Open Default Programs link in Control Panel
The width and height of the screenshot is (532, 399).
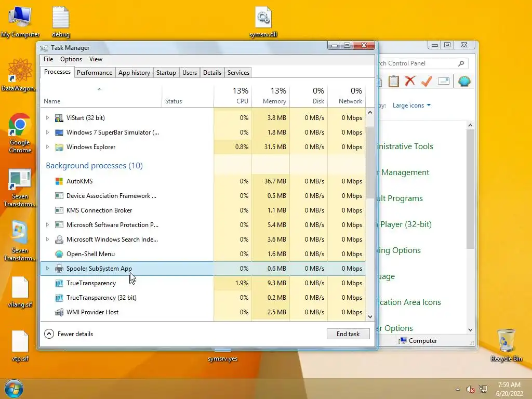pyautogui.click(x=400, y=198)
